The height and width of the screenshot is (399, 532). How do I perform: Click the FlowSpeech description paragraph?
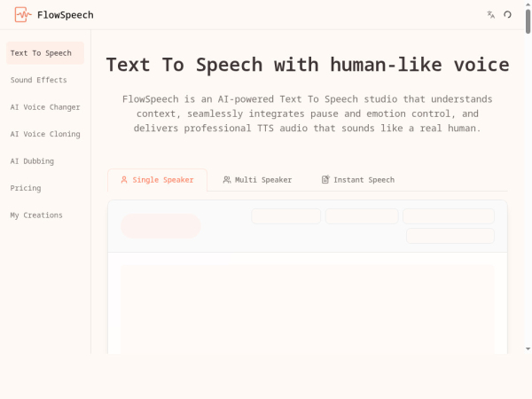[x=308, y=113]
